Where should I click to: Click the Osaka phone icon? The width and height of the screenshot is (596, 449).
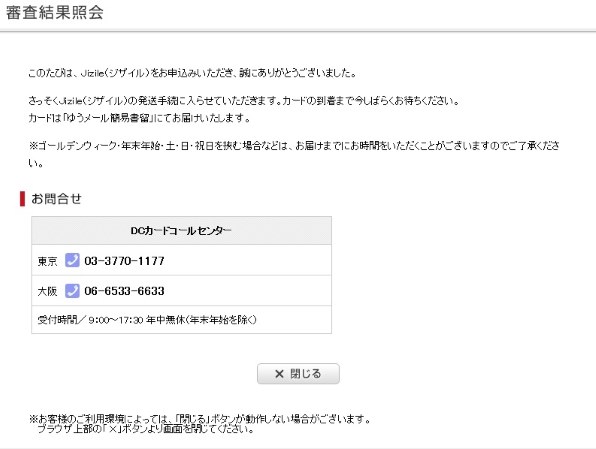72,291
